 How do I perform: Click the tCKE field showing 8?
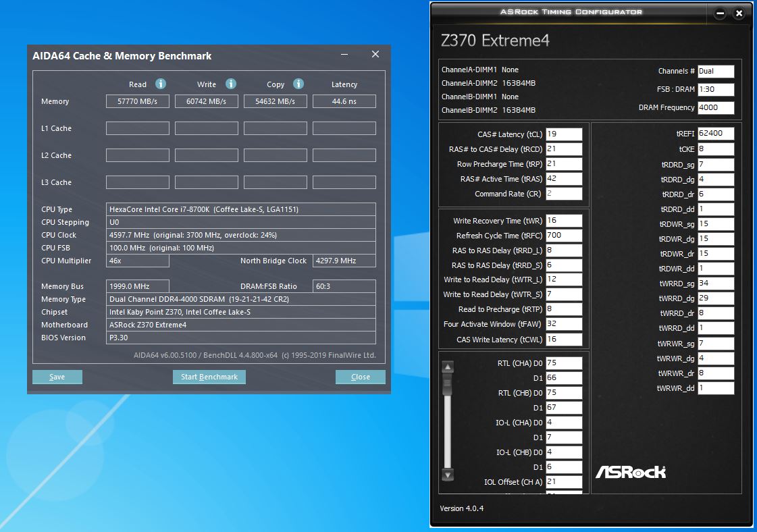point(716,149)
